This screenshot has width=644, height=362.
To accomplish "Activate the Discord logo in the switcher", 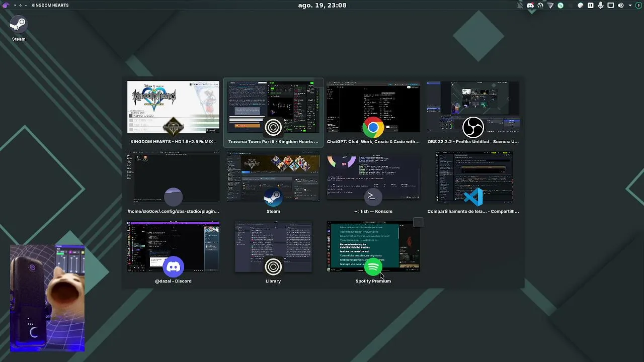I will pyautogui.click(x=173, y=267).
